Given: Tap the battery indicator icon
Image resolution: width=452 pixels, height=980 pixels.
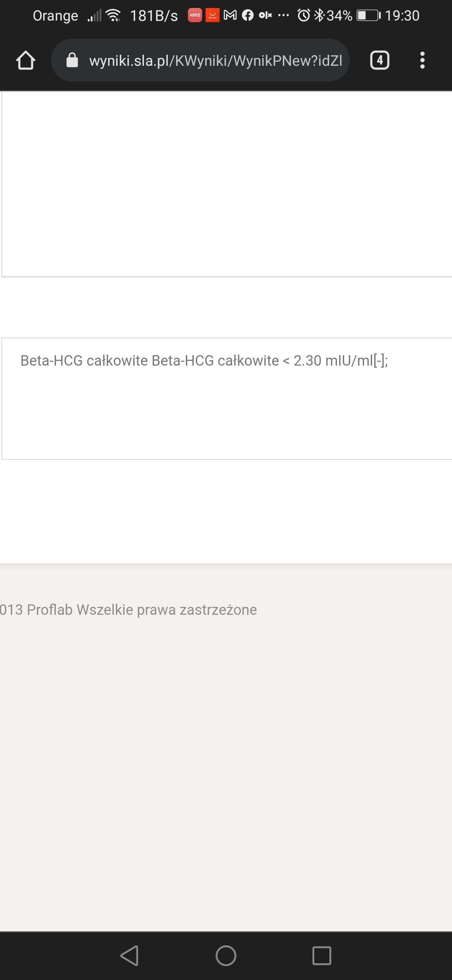Looking at the screenshot, I should 368,15.
